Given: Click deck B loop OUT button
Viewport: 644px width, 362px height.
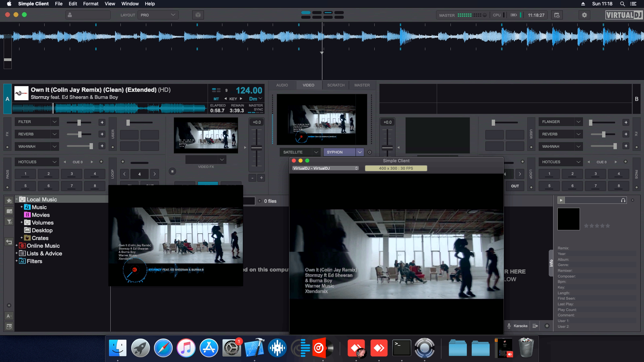Looking at the screenshot, I should tap(515, 186).
